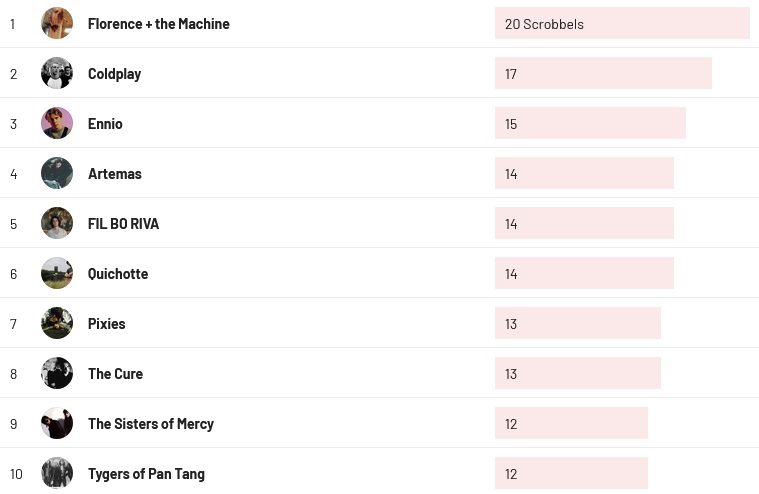Click The Sisters of Mercy name
Image resolution: width=759 pixels, height=494 pixels.
[x=150, y=424]
